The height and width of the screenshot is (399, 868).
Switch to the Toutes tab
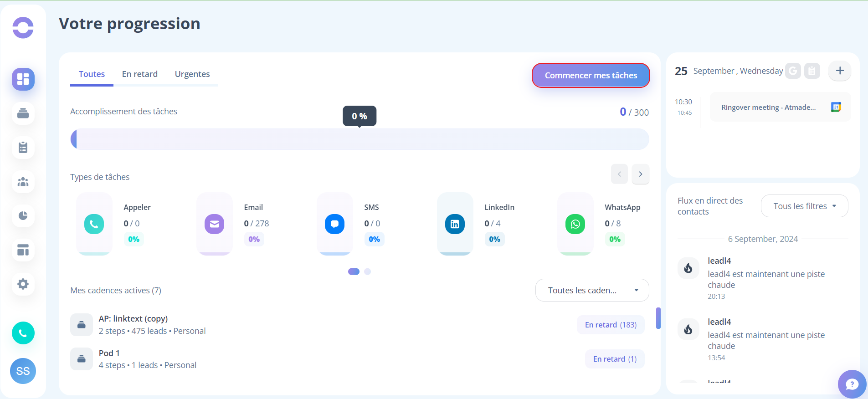tap(92, 74)
